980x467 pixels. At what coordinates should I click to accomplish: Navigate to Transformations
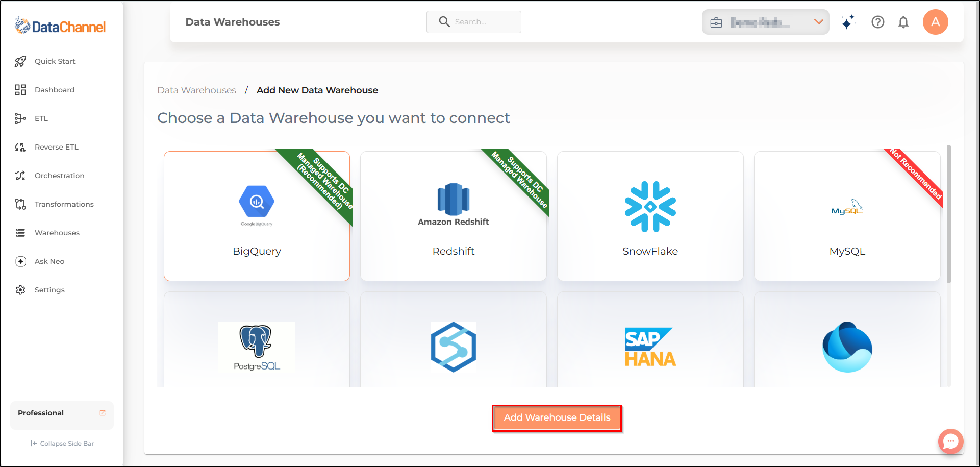point(64,204)
